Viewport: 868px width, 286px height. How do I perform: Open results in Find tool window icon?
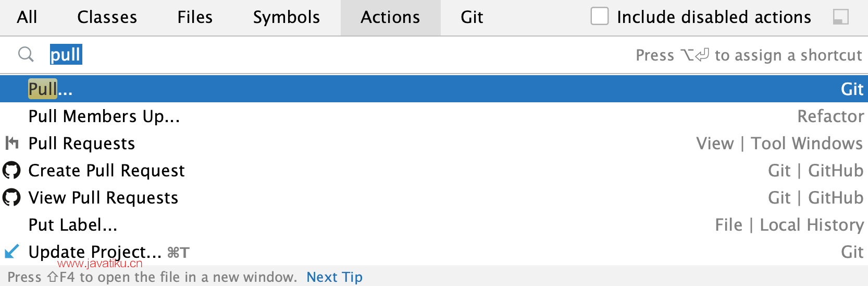click(x=841, y=17)
